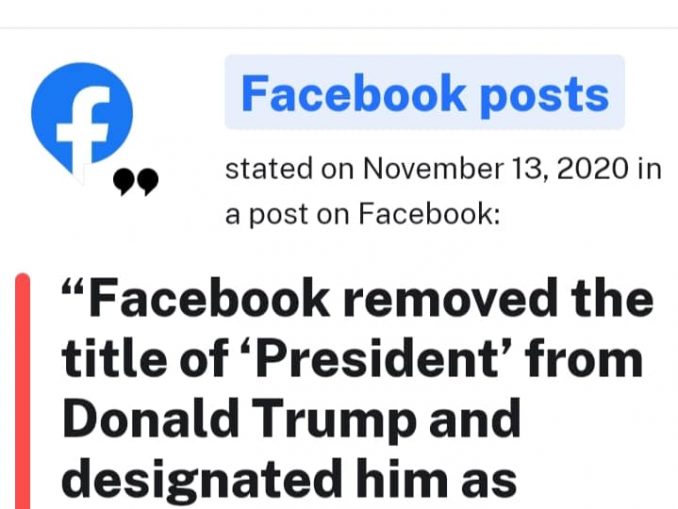Click the word 'designated' in the headline

pos(199,480)
